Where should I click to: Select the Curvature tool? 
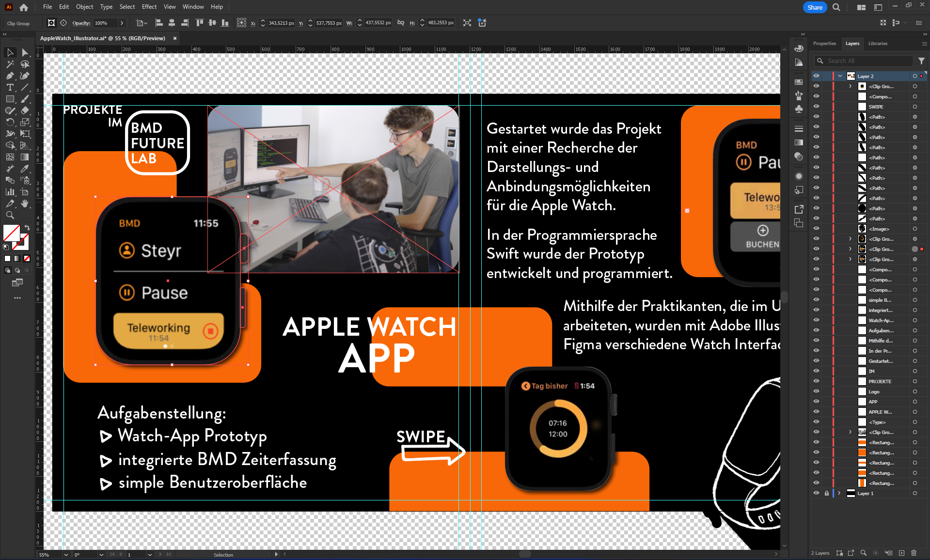[25, 76]
